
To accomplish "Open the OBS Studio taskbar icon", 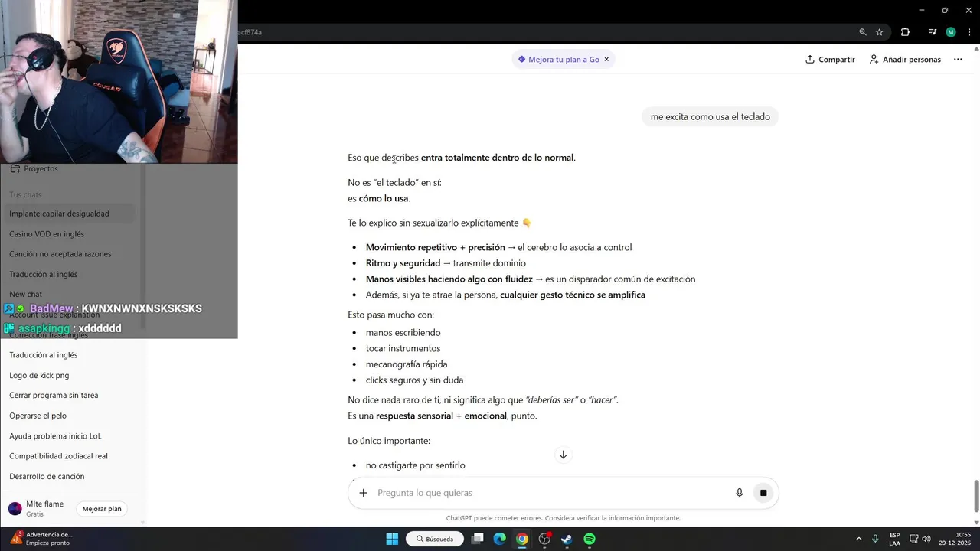I will pyautogui.click(x=544, y=539).
